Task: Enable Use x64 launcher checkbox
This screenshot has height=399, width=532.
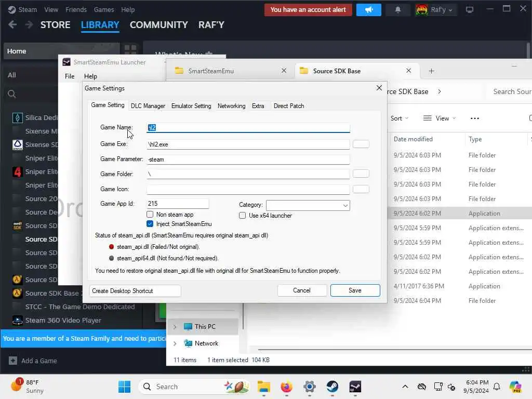Action: [x=242, y=216]
